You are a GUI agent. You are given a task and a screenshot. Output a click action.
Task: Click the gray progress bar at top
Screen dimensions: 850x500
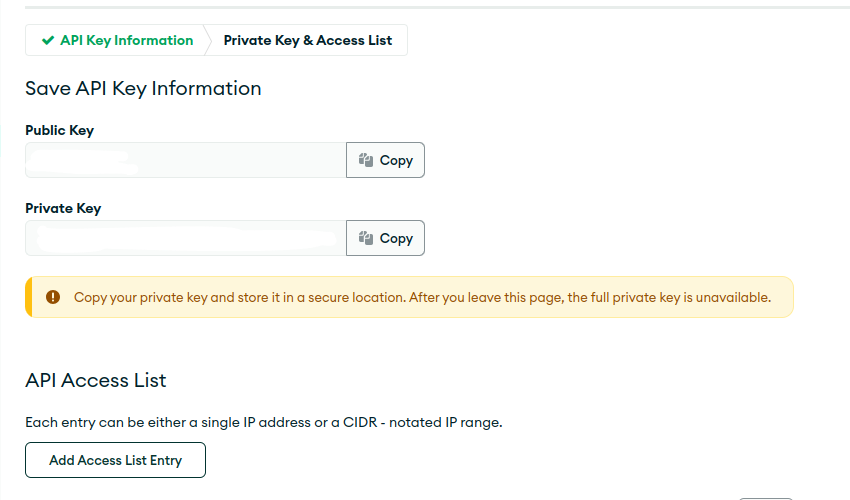437,7
